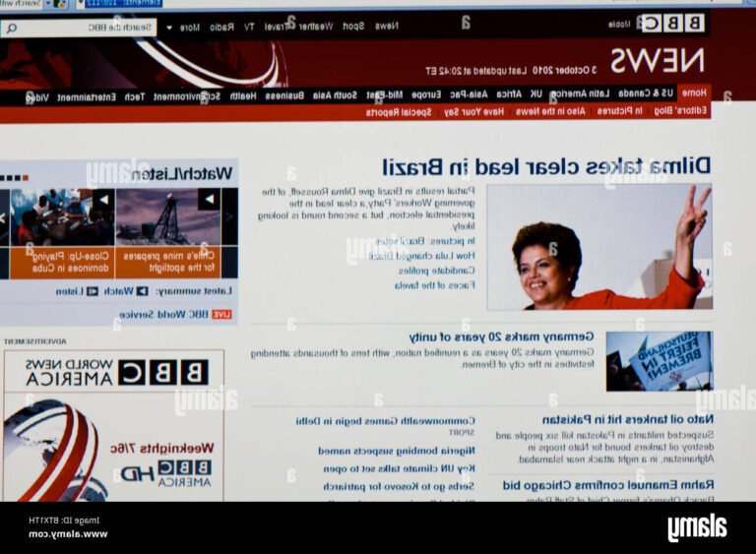Select the Home tab in news navigation
This screenshot has height=554, width=756.
(x=694, y=92)
